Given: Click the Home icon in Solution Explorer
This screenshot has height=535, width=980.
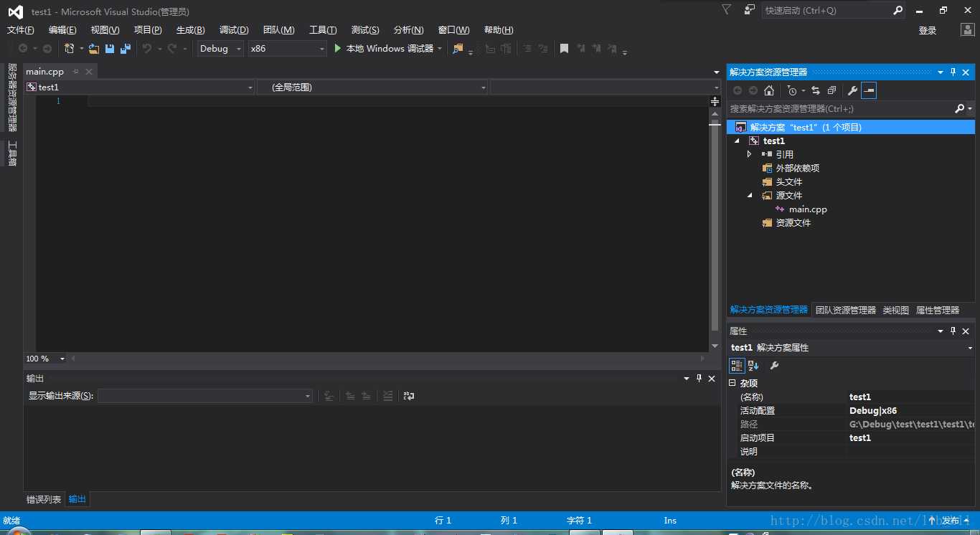Looking at the screenshot, I should pos(769,90).
